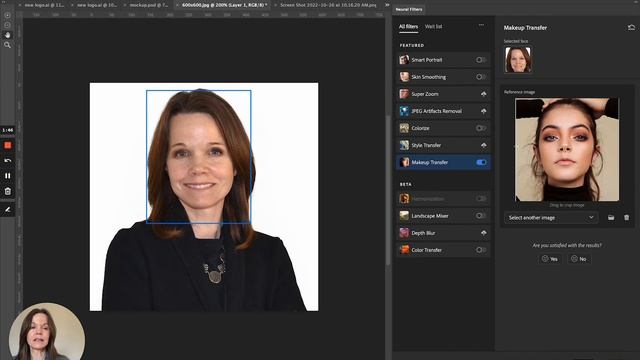
Task: Open the new logo.ai @ 10 document tab
Action: click(97, 5)
